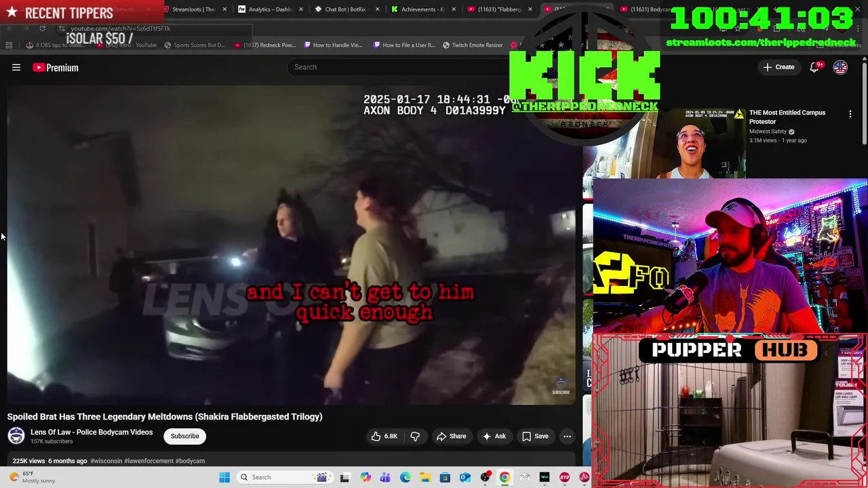This screenshot has height=488, width=868.
Task: Open File Explorer from the taskbar
Action: (x=425, y=477)
